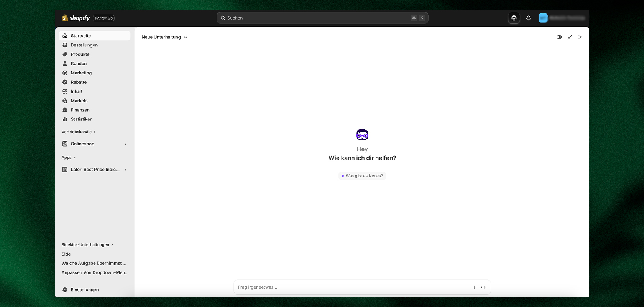
Task: Click the Shopify logo
Action: (76, 18)
